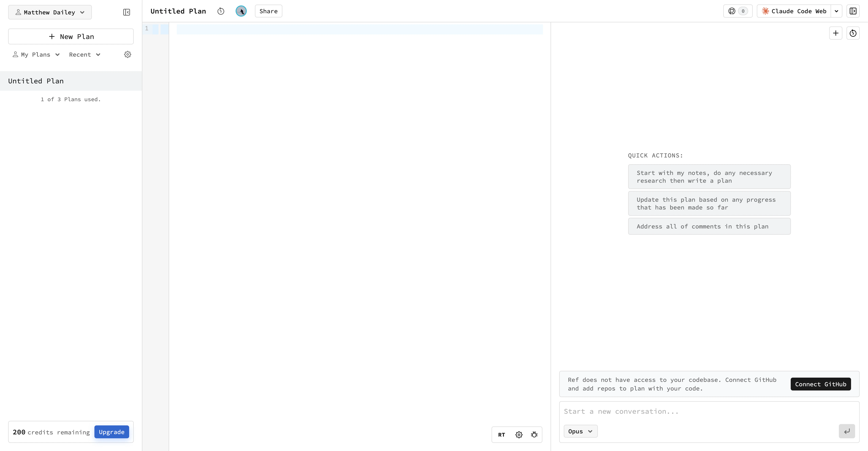Expand the Claude Code Web agent selector
This screenshot has height=451, width=868.
point(837,11)
